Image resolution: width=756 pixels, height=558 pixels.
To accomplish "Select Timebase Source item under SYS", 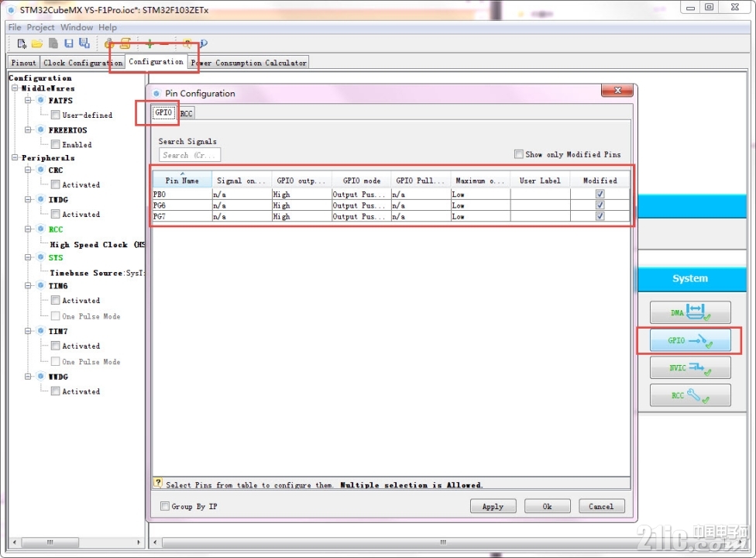I will 97,273.
